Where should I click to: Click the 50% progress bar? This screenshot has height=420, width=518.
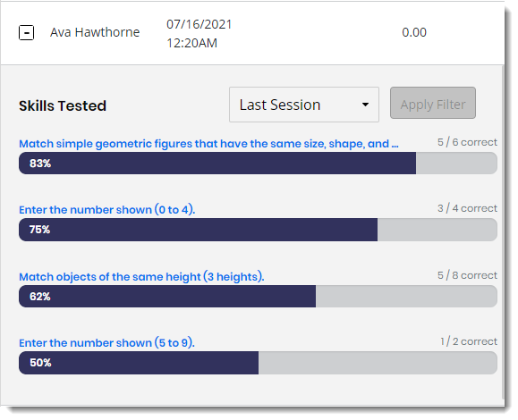click(x=258, y=363)
